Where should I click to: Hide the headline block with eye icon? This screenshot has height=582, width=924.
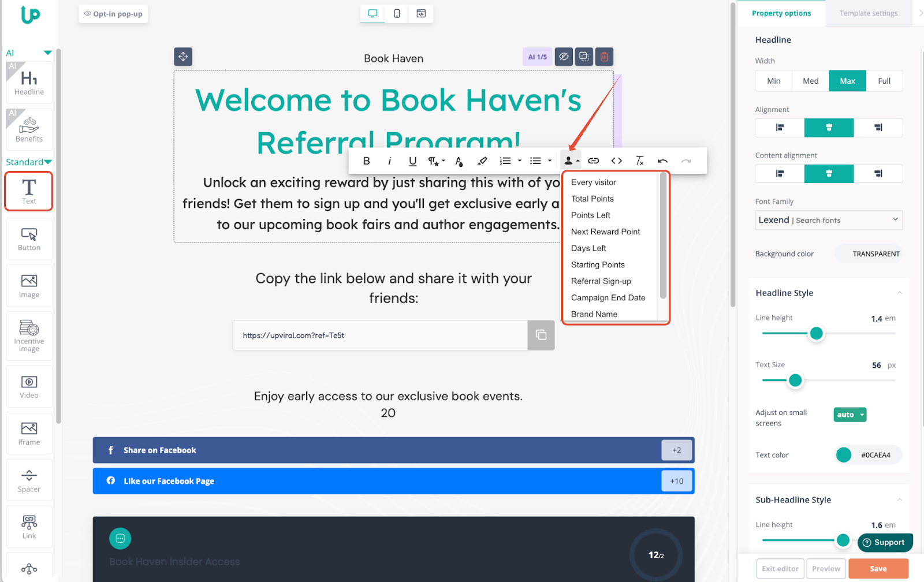(x=564, y=57)
